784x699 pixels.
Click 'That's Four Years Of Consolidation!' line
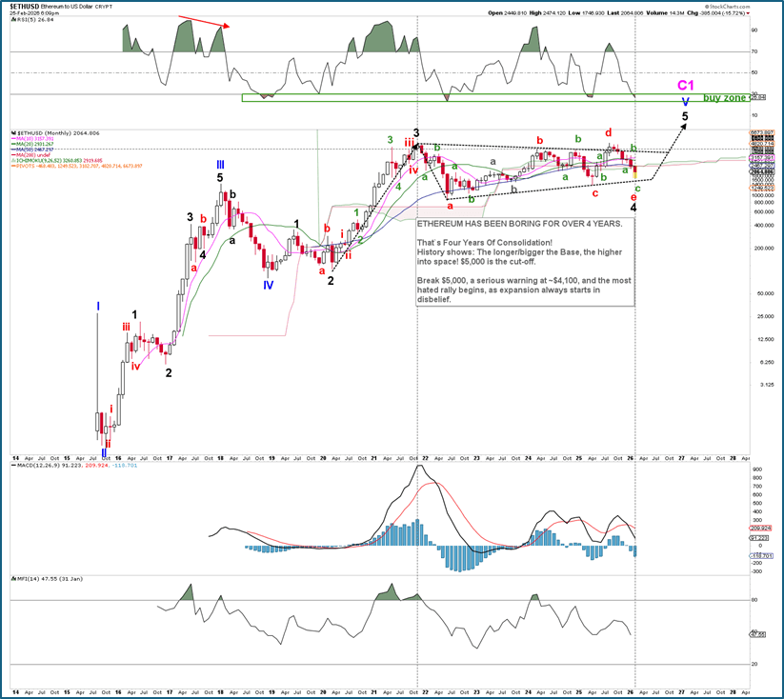pyautogui.click(x=485, y=243)
